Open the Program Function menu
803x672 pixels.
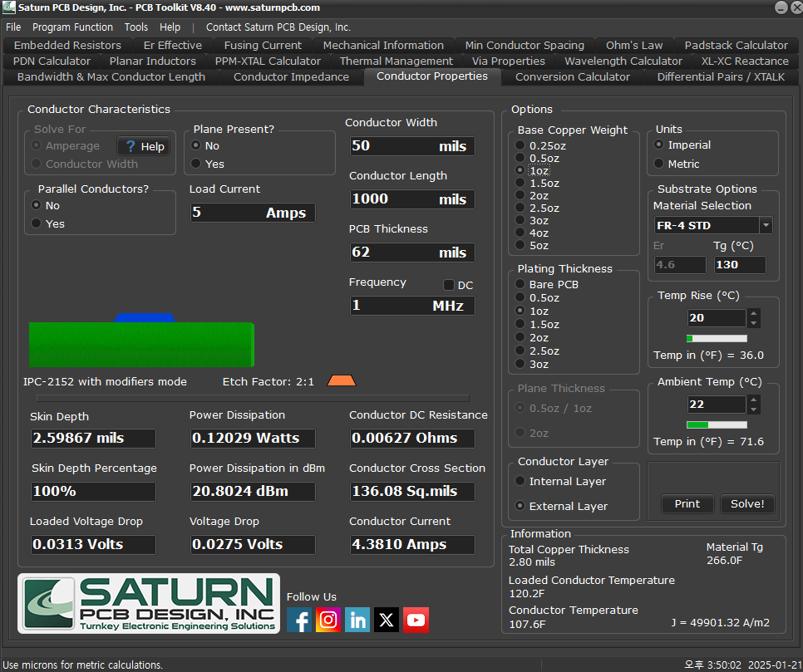tap(72, 27)
